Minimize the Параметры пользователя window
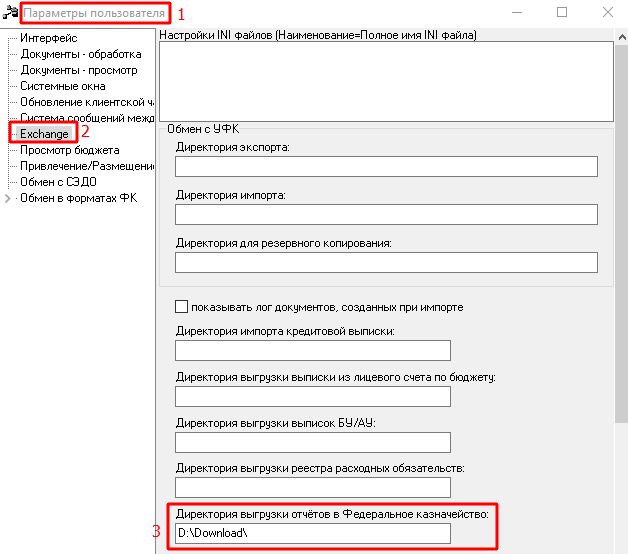The image size is (628, 554). pyautogui.click(x=517, y=12)
